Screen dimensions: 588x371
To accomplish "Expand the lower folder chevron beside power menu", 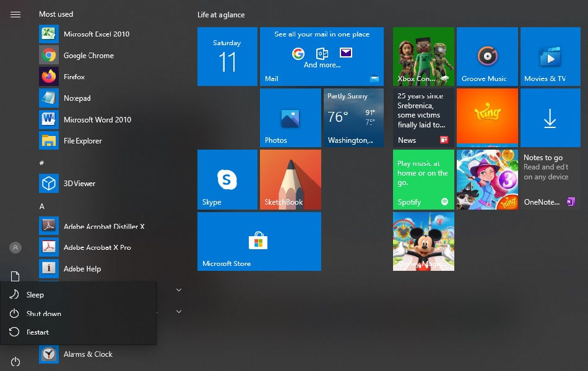I will pos(179,312).
